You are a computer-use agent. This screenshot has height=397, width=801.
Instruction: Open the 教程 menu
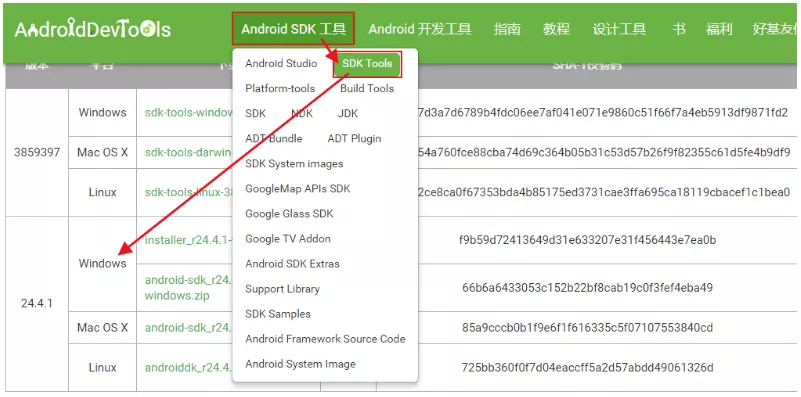click(556, 29)
